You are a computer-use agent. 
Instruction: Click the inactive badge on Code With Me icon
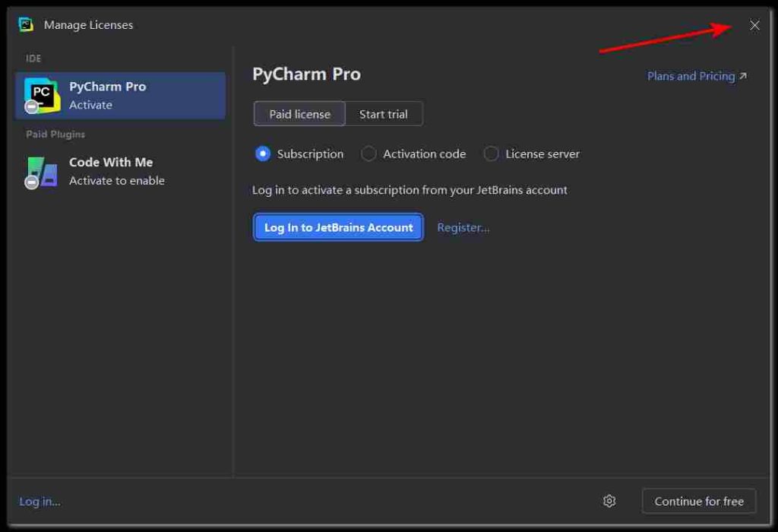click(x=31, y=182)
